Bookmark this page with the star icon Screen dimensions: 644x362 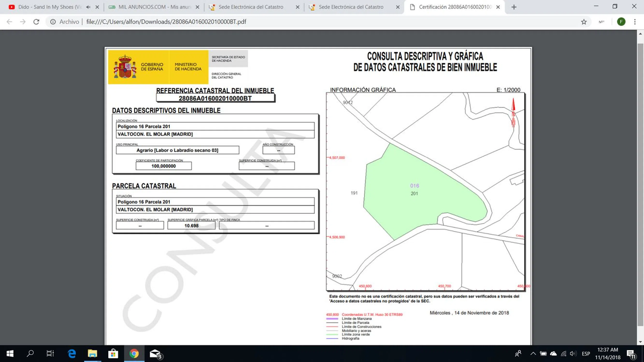coord(584,22)
